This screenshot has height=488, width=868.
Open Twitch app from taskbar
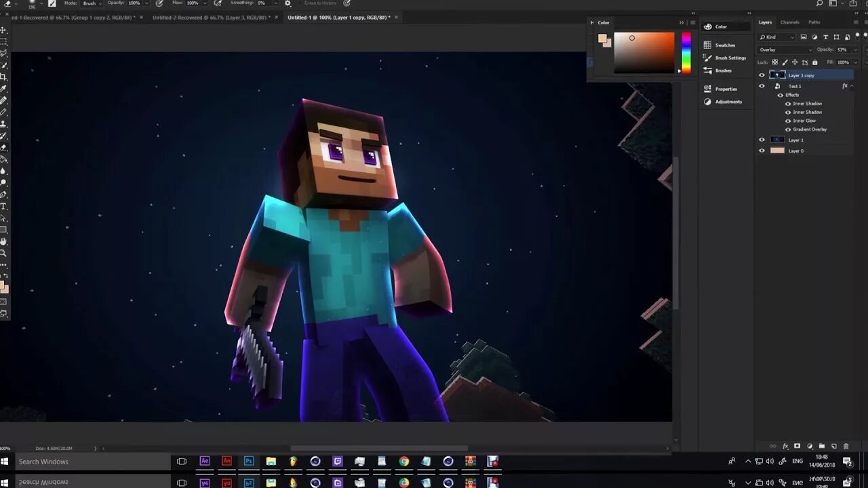[x=338, y=462]
